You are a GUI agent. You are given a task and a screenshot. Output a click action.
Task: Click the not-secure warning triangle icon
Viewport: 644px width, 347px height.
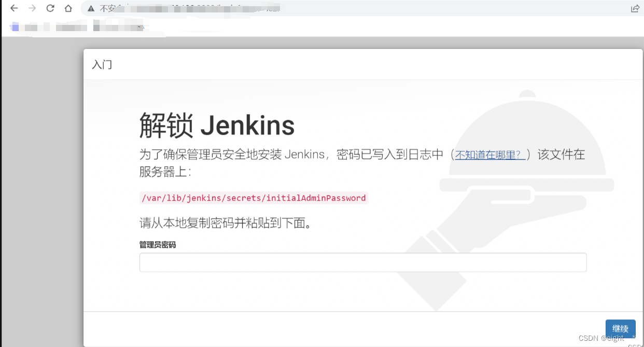[x=91, y=8]
